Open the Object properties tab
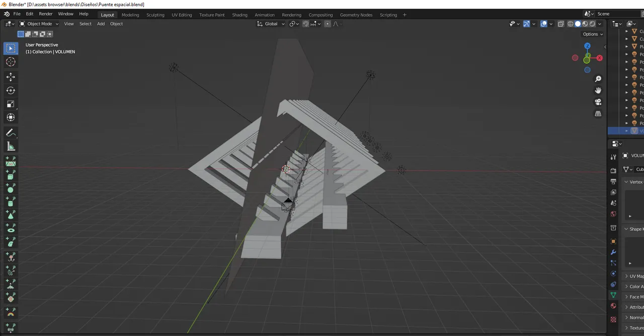 tap(613, 241)
